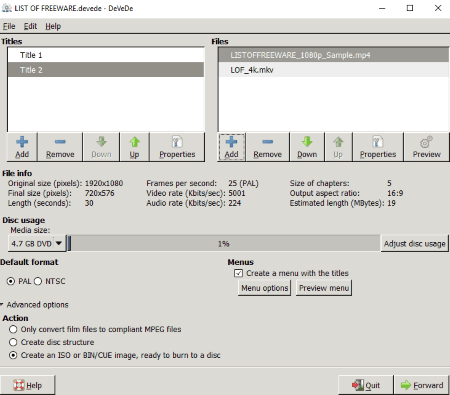Click Adjust disc usage button

414,244
